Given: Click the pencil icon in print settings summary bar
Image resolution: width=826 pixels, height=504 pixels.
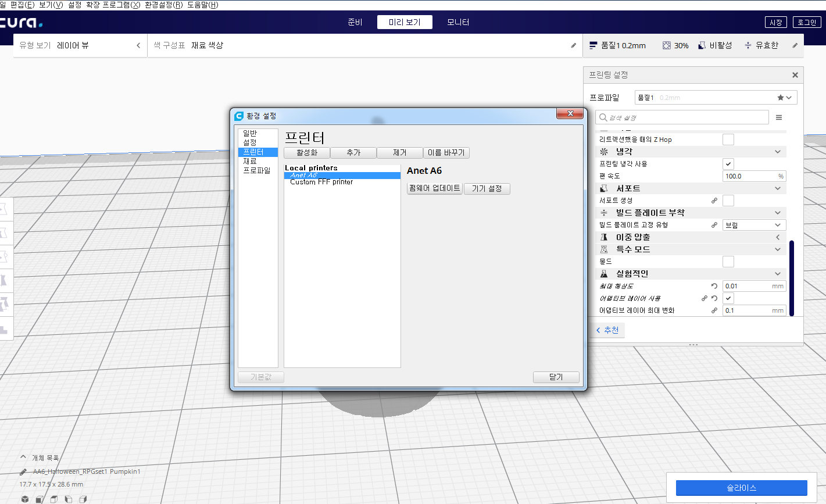Looking at the screenshot, I should 795,45.
